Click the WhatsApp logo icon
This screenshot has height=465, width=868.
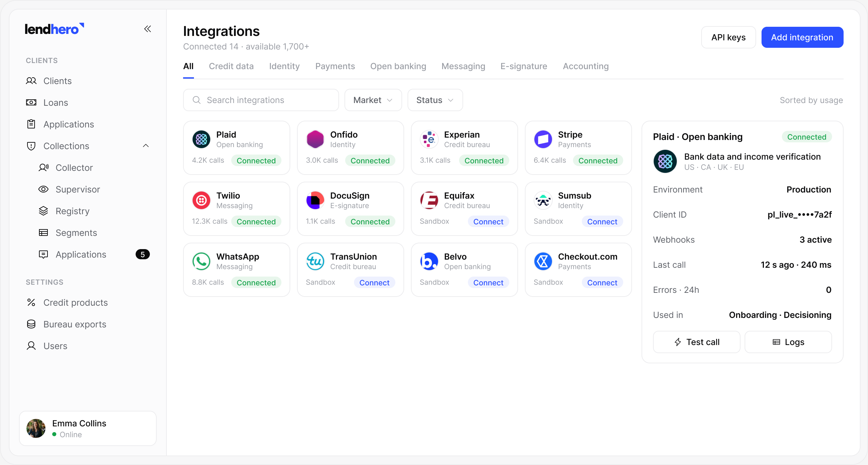(201, 261)
